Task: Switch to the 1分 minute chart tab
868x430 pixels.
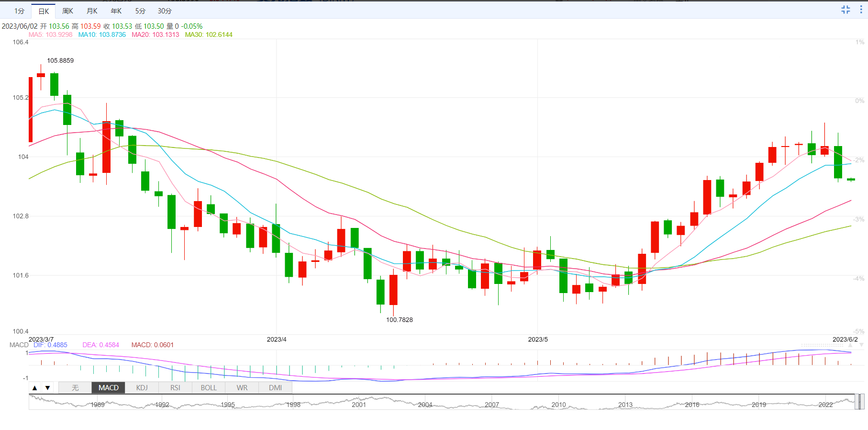Action: [19, 11]
